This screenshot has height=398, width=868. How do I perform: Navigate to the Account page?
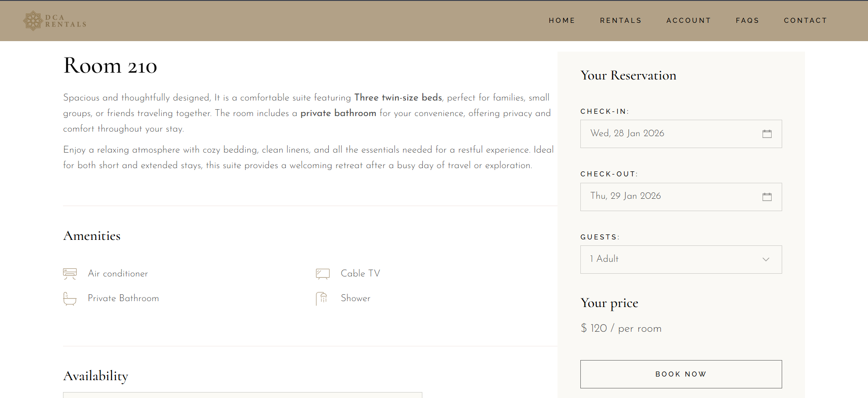click(x=689, y=21)
